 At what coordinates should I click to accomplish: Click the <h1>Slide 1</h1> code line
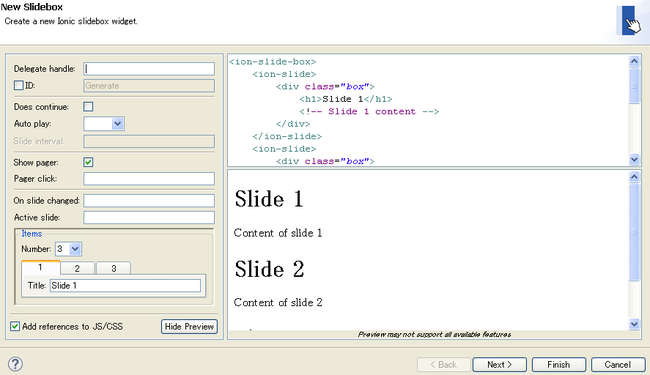pos(346,99)
